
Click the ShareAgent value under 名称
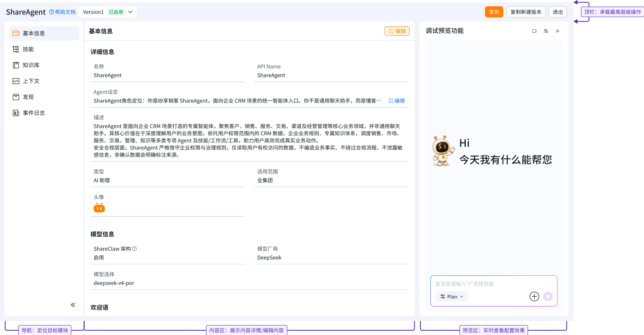[x=108, y=75]
